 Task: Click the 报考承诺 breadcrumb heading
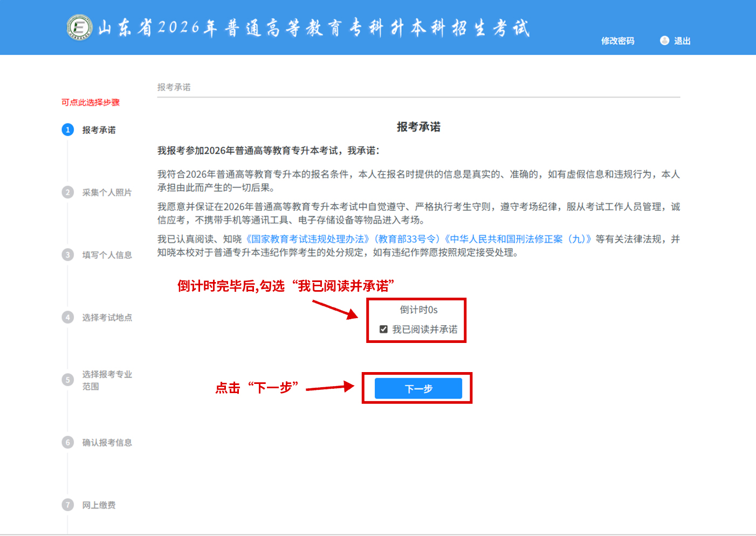tap(174, 87)
